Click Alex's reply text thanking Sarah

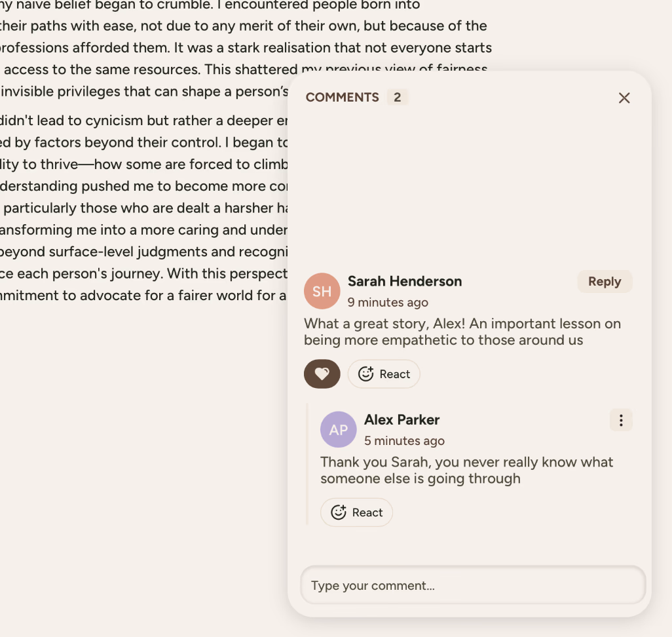click(466, 470)
